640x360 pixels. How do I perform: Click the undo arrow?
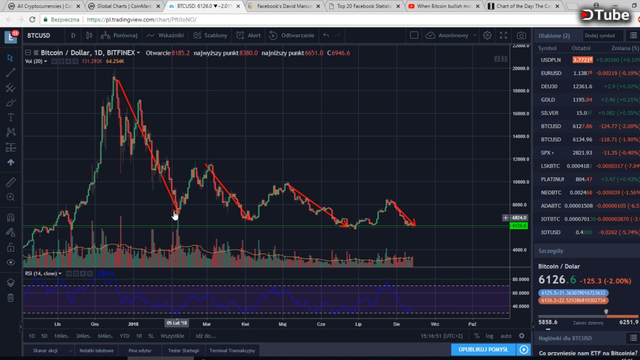326,36
